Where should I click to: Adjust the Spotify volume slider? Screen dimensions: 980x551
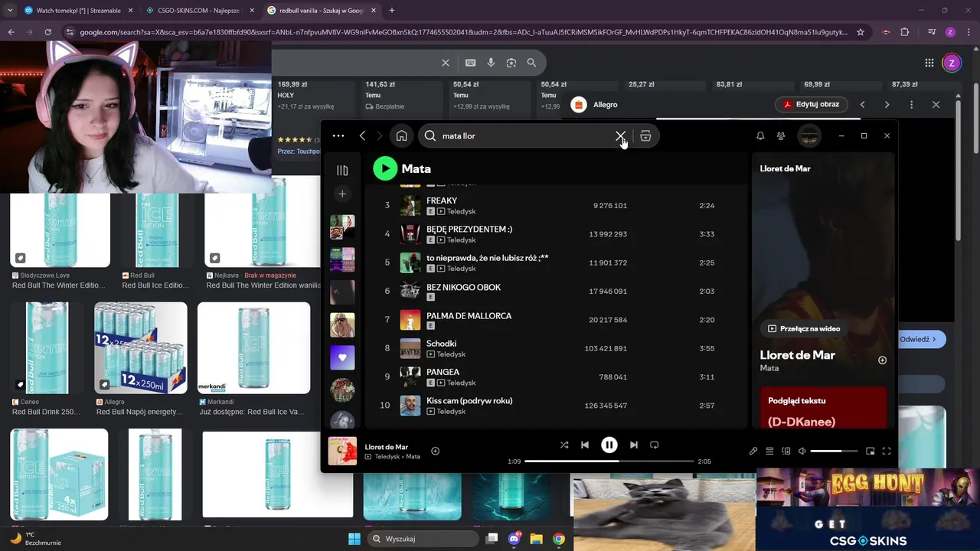[834, 452]
